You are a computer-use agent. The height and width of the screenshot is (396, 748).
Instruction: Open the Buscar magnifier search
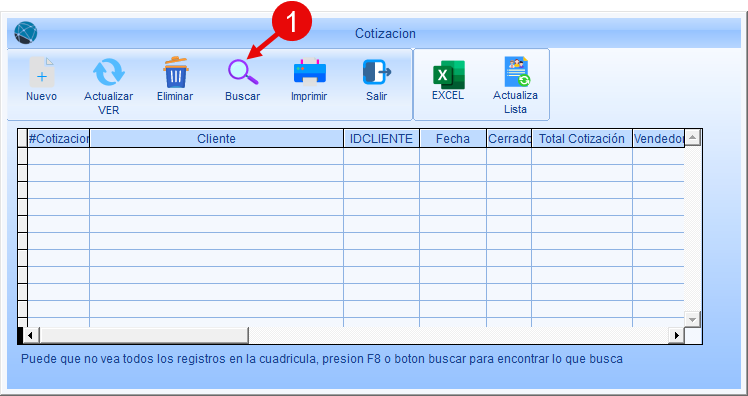click(x=243, y=72)
